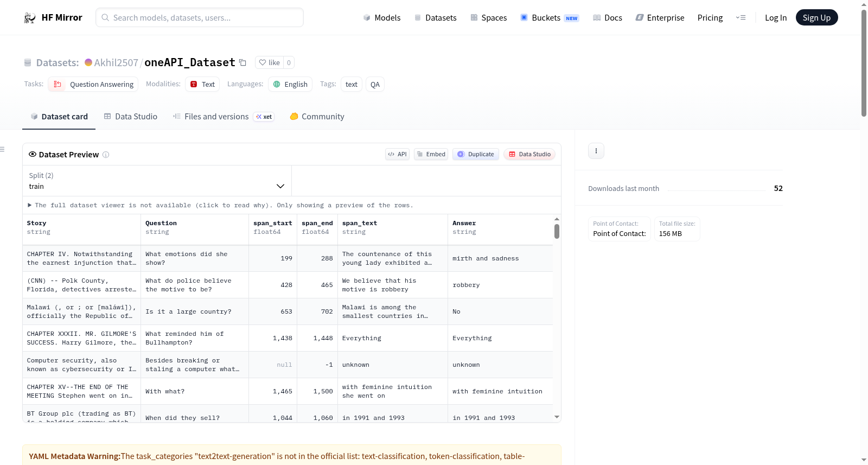This screenshot has width=868, height=465.
Task: Click the page vertical scrollbar thumb
Action: tap(864, 63)
